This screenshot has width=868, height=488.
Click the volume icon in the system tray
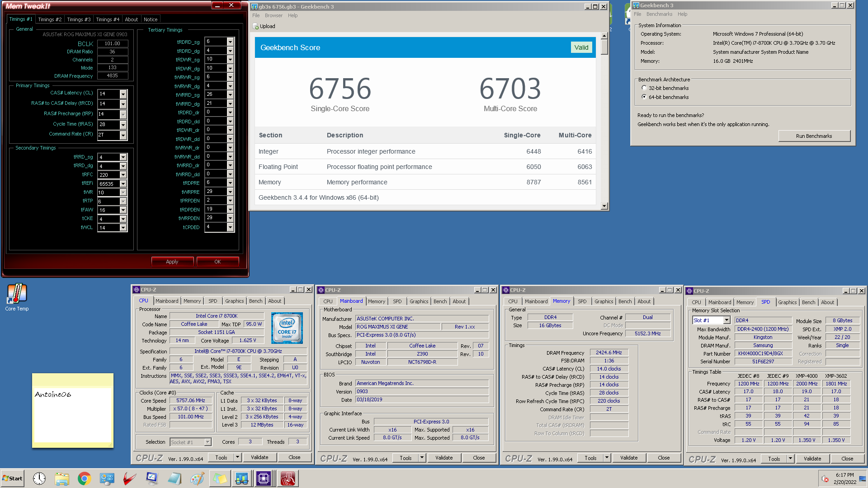(x=825, y=479)
